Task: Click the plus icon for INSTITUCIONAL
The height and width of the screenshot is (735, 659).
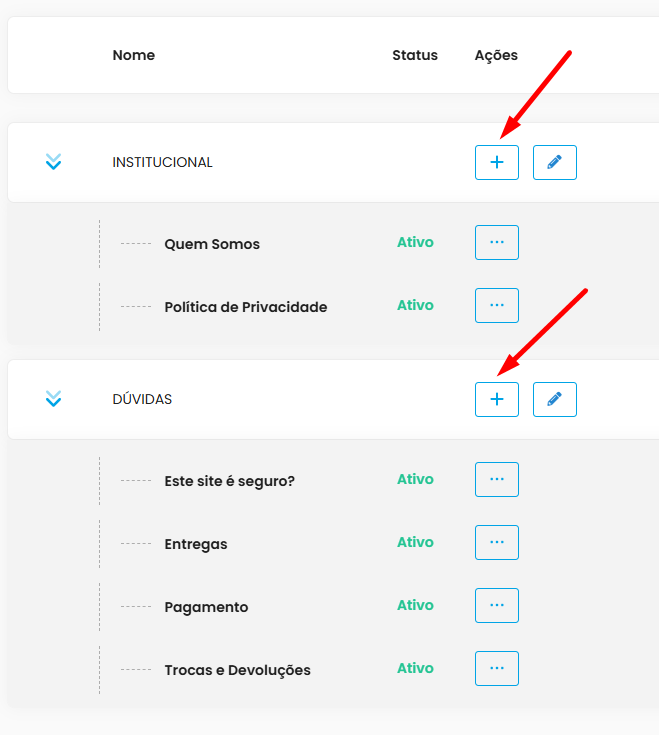Action: [496, 162]
